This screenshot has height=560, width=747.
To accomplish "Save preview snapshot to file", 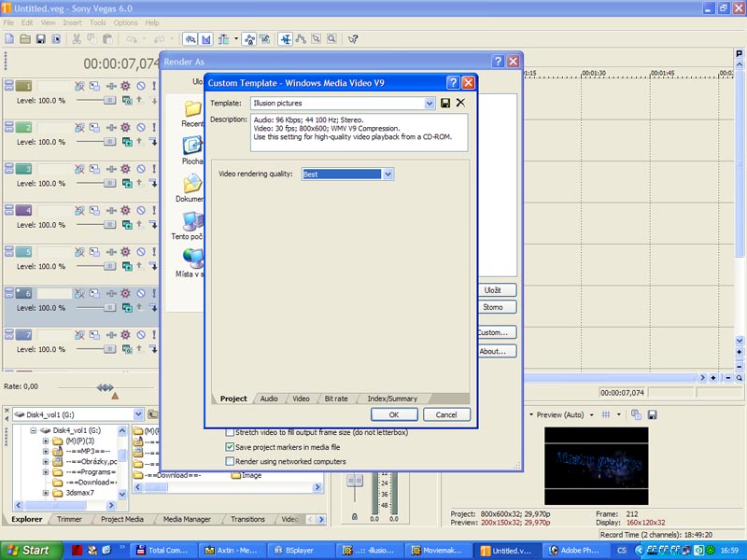I will [x=652, y=414].
